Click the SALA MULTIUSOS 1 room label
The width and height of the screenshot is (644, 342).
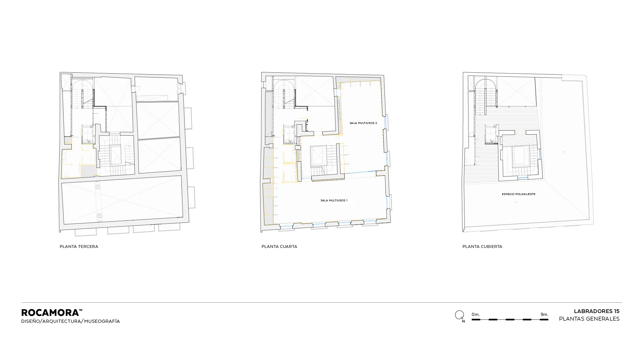click(x=334, y=200)
